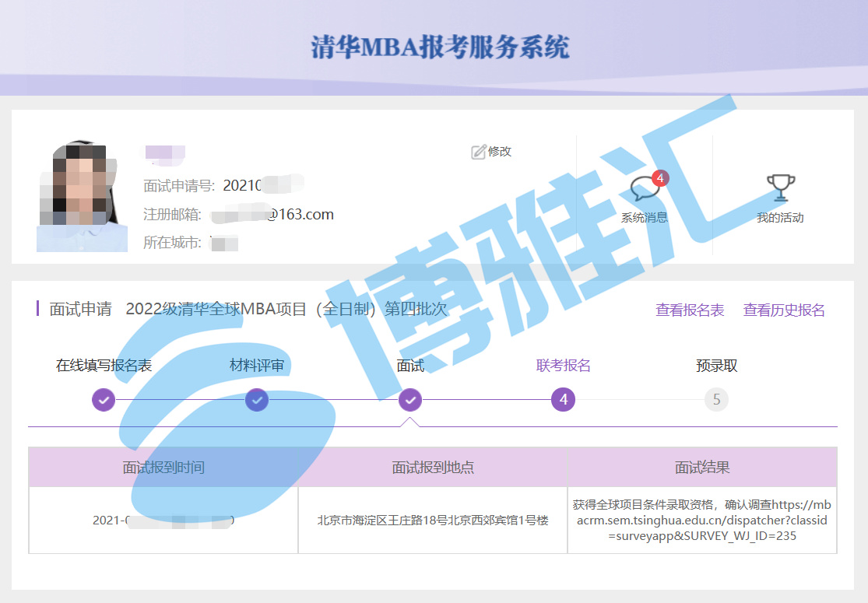Screen dimensions: 868x603
Task: Click the 面试申请号 label
Action: (179, 186)
